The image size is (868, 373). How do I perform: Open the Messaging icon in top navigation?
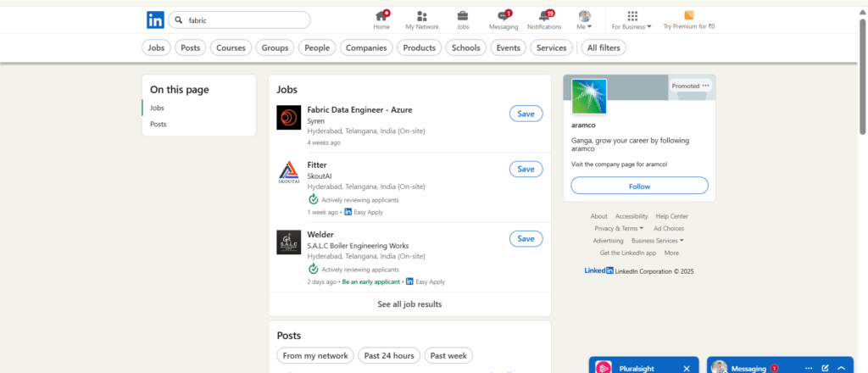click(504, 15)
